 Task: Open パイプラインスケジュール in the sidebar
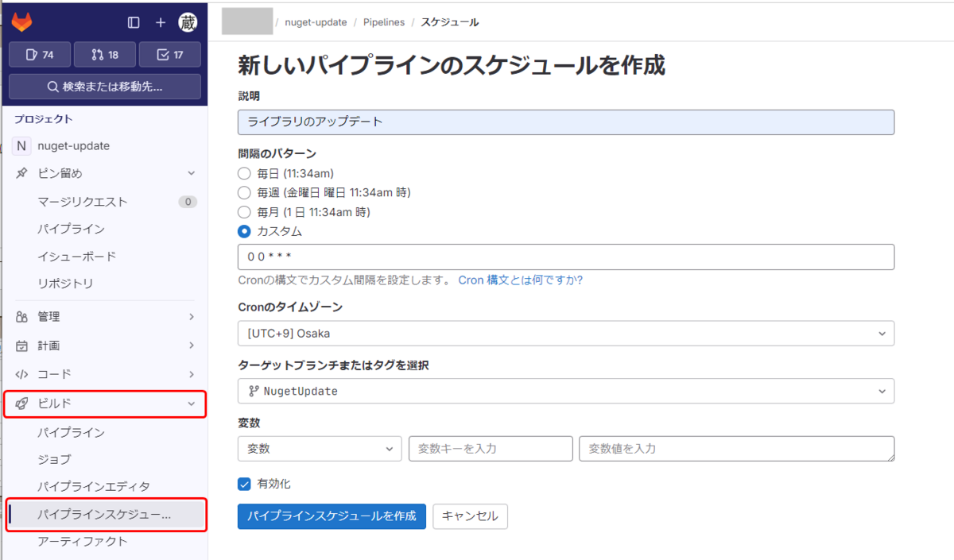(103, 515)
